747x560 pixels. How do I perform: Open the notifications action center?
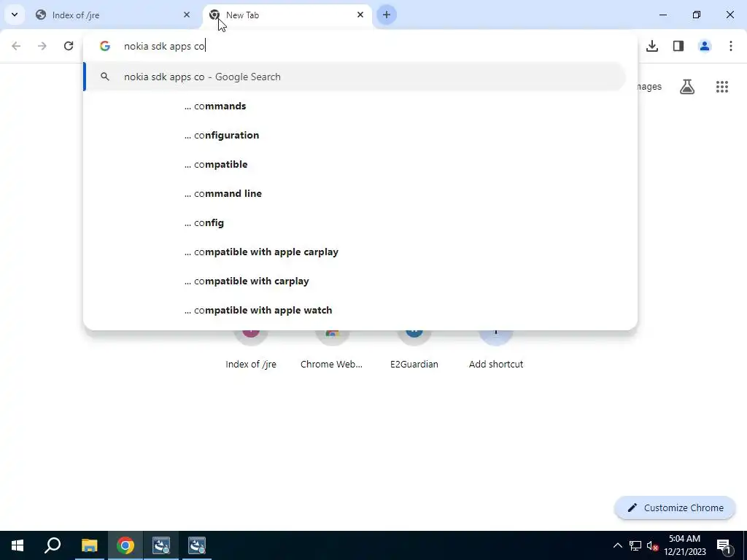point(724,545)
